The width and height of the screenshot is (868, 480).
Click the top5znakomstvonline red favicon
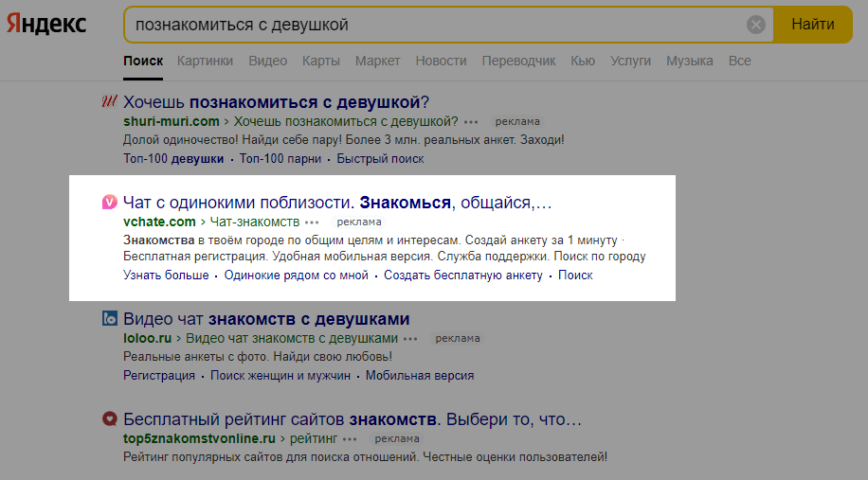pos(110,418)
